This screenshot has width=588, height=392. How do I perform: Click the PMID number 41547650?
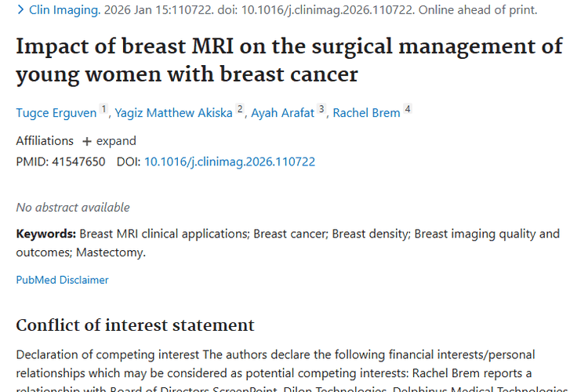(x=78, y=162)
